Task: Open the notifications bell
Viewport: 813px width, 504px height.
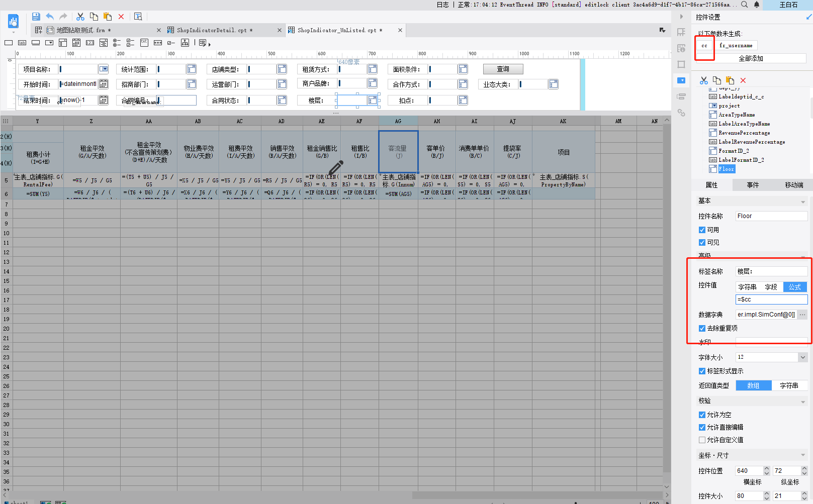Action: pos(756,5)
